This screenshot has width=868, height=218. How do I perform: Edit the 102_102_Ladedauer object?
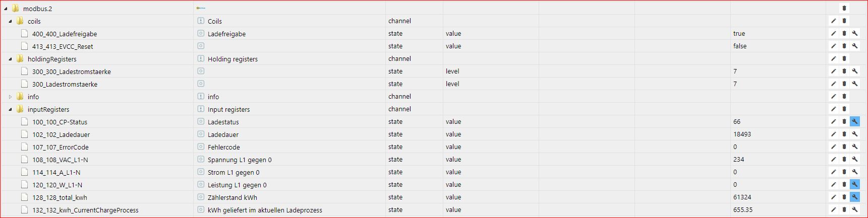[x=834, y=134]
